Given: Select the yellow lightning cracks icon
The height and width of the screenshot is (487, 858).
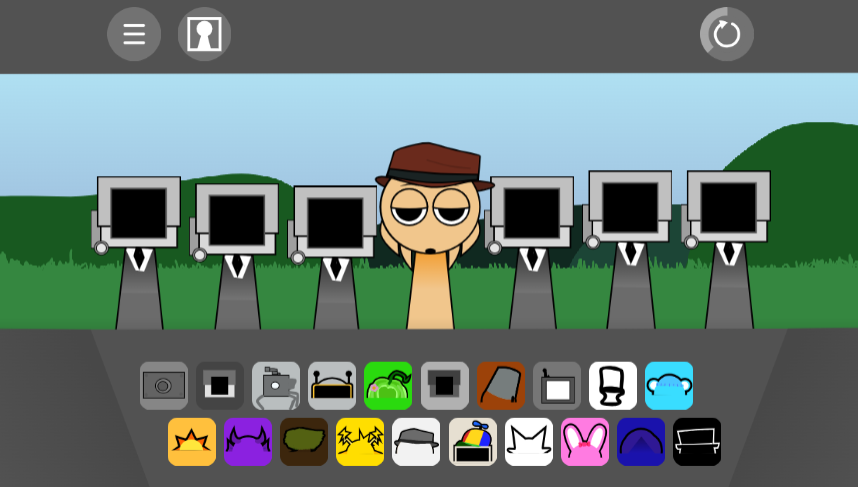Looking at the screenshot, I should [x=360, y=442].
